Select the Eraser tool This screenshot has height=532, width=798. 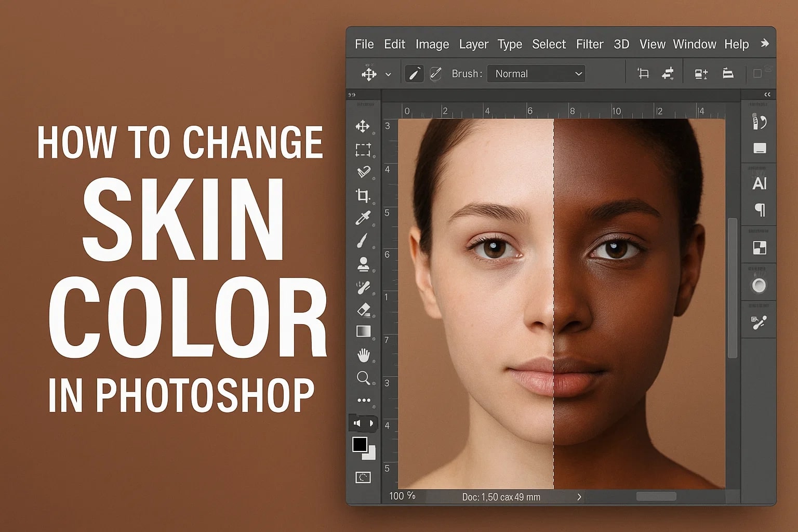(x=364, y=310)
